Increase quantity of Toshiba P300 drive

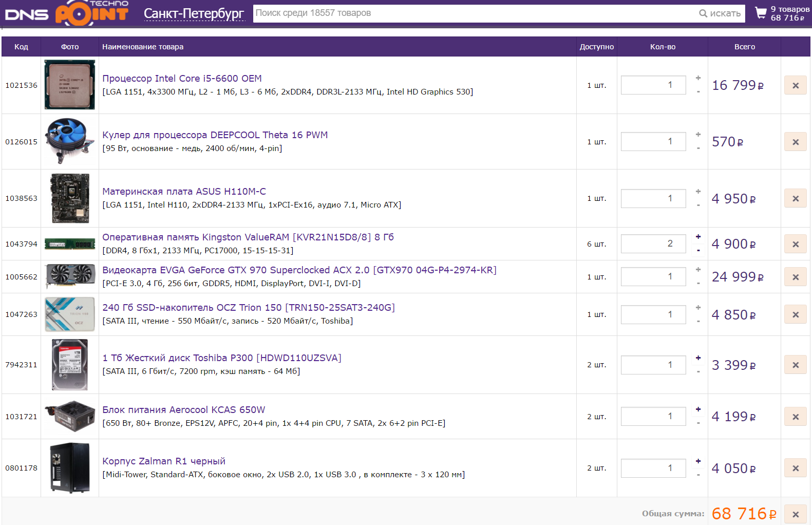pyautogui.click(x=698, y=358)
